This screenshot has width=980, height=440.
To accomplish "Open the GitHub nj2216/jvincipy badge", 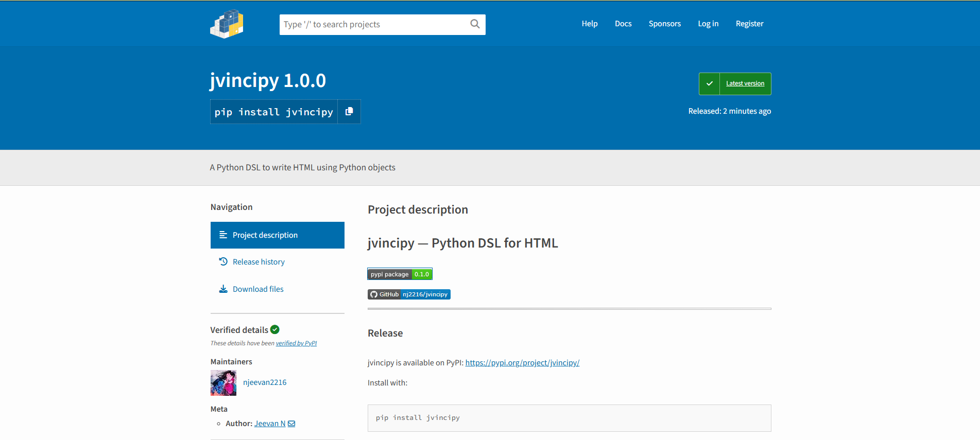I will coord(409,294).
